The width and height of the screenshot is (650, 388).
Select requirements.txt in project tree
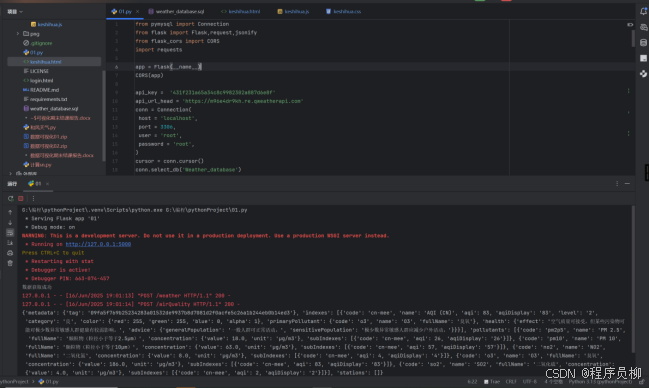click(x=45, y=99)
